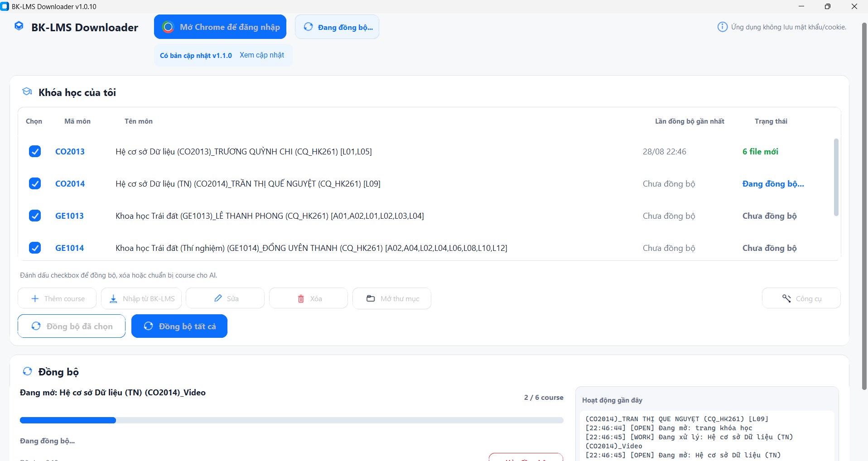Click wrench icon on Công cụ
The height and width of the screenshot is (461, 868).
(787, 298)
